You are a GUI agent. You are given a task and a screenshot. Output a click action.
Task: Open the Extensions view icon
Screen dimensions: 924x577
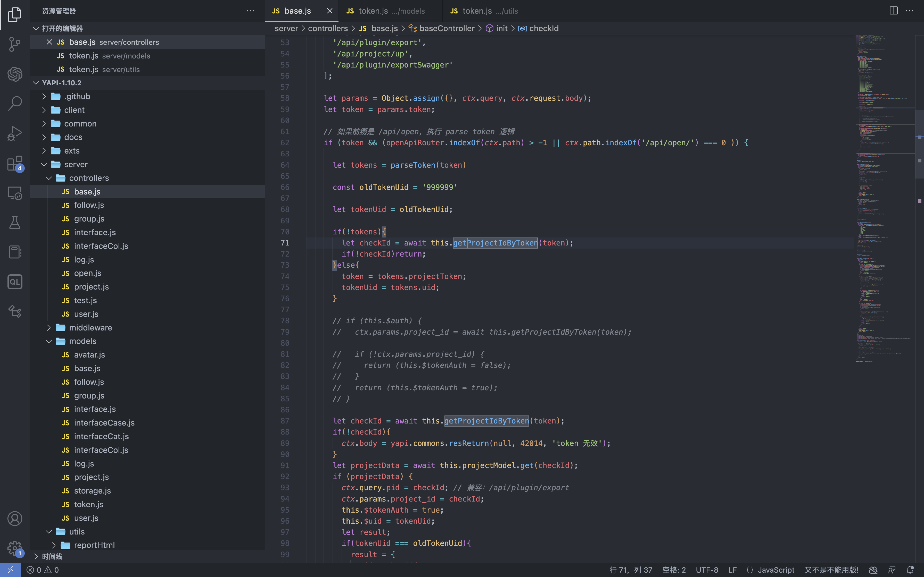pos(14,163)
